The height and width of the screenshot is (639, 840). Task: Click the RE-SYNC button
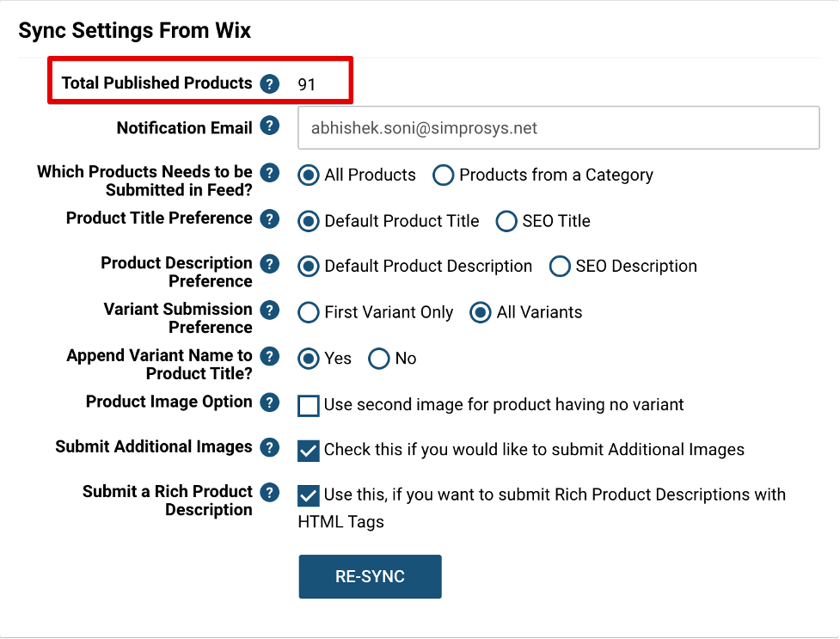371,577
